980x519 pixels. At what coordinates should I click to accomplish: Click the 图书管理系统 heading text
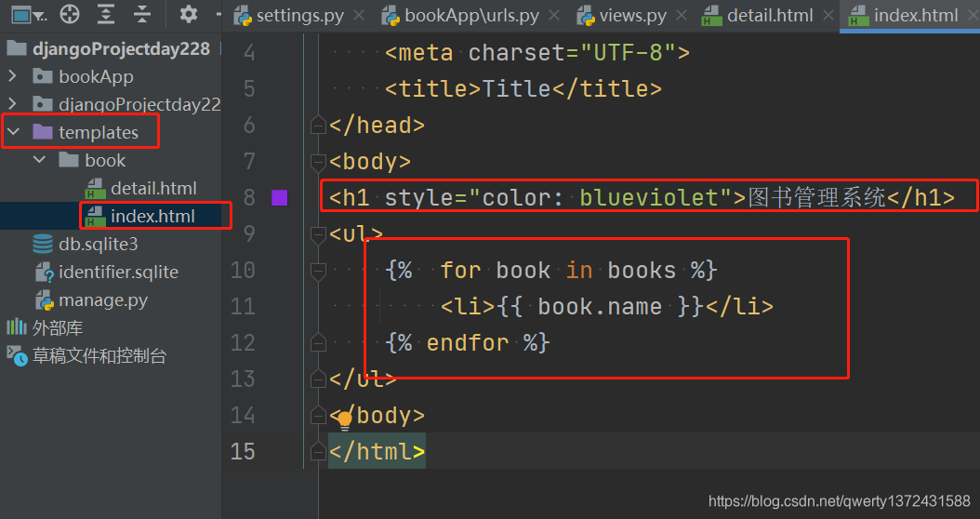click(817, 197)
